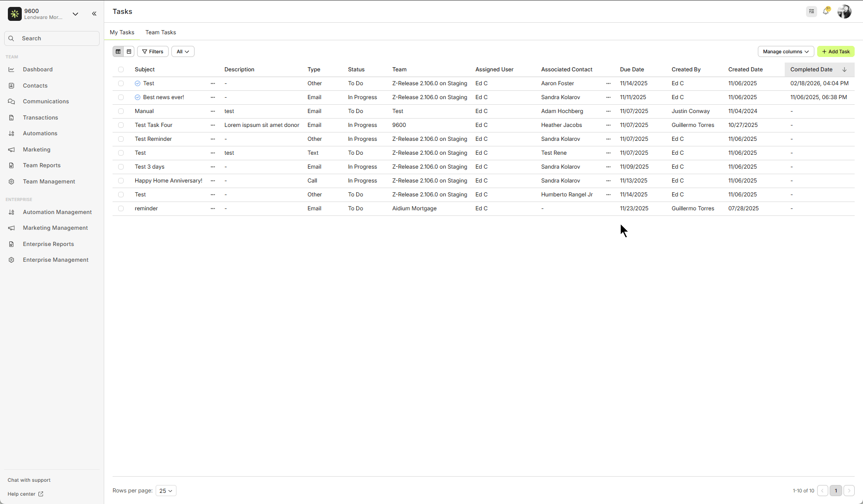
Task: Click the Add Task button
Action: (836, 51)
